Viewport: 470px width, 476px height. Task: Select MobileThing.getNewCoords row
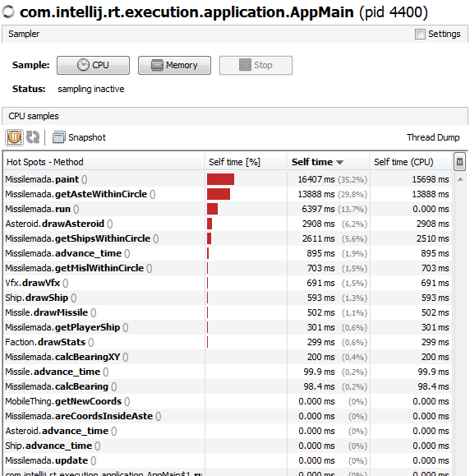(x=228, y=402)
